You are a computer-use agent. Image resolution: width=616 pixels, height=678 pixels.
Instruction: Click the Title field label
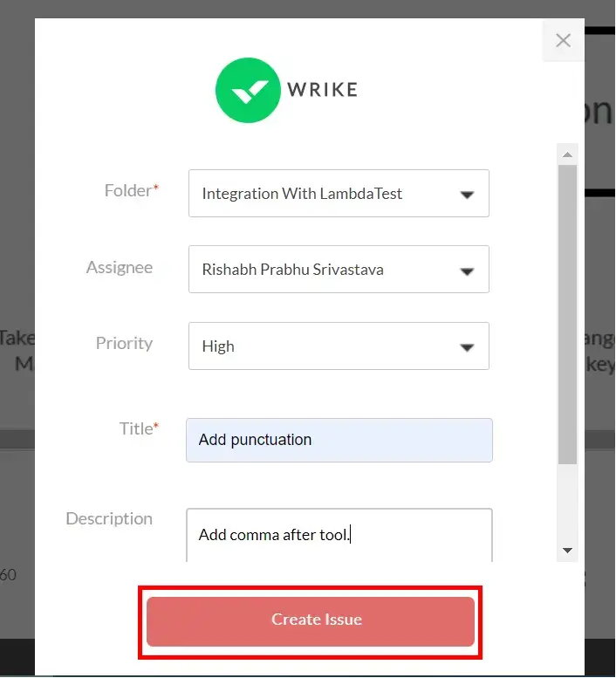point(138,428)
